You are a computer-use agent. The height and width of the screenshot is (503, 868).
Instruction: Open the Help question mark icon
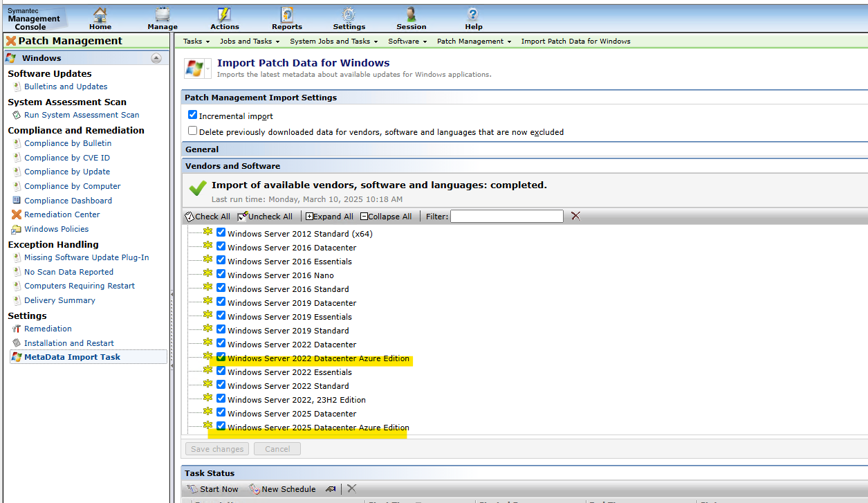pyautogui.click(x=473, y=15)
